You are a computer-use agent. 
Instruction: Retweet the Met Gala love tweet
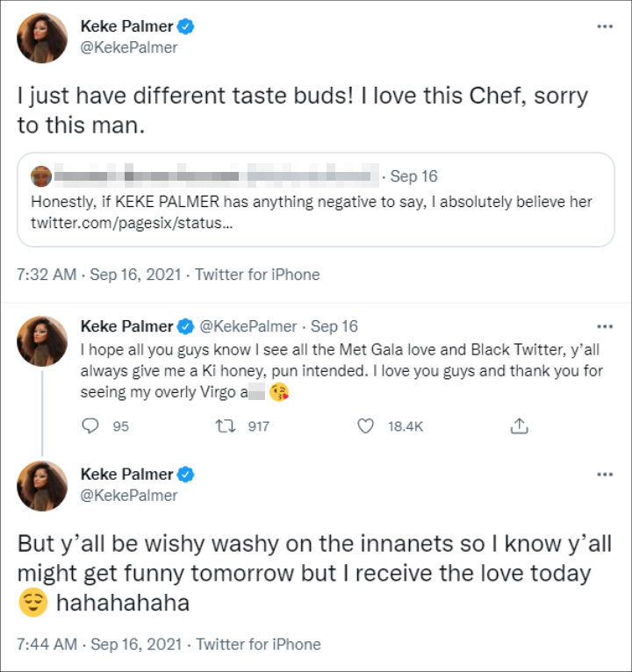[226, 426]
